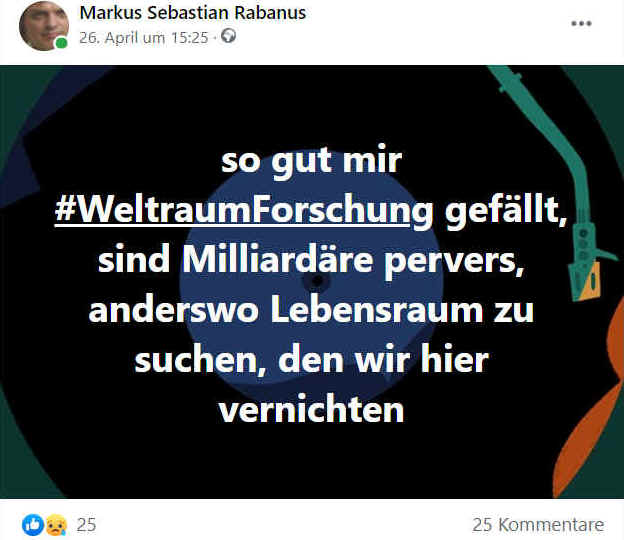Click the blue record label circle in image
Image resolution: width=624 pixels, height=540 pixels.
point(312,282)
